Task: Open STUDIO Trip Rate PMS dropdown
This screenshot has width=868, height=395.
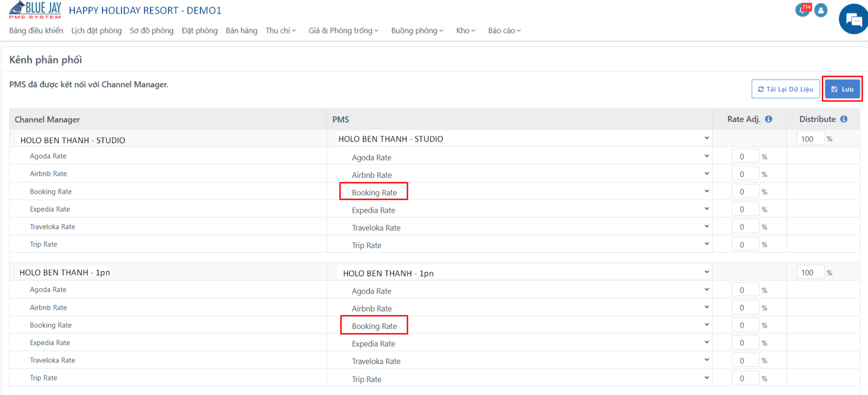Action: (524, 245)
